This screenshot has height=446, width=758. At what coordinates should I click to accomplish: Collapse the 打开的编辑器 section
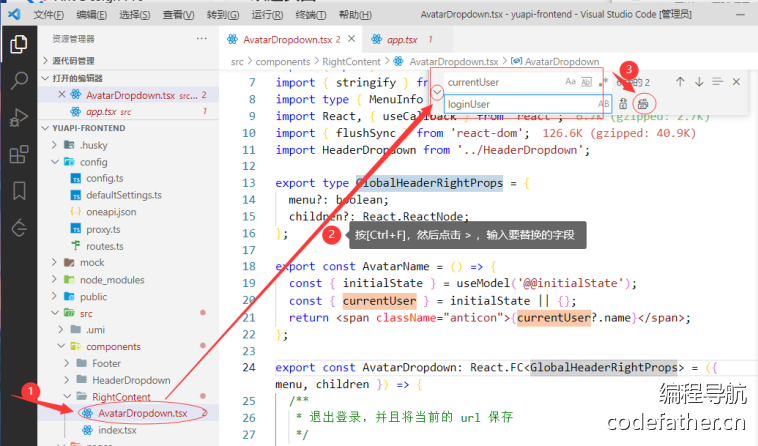click(x=45, y=78)
